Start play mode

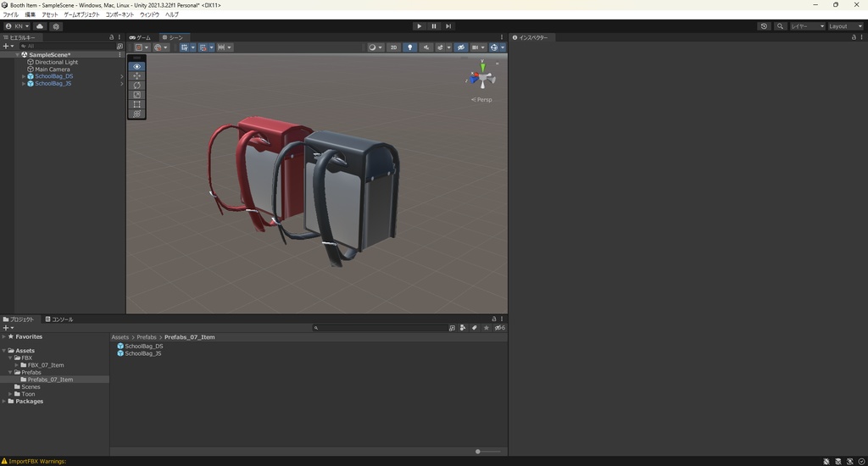pyautogui.click(x=419, y=26)
